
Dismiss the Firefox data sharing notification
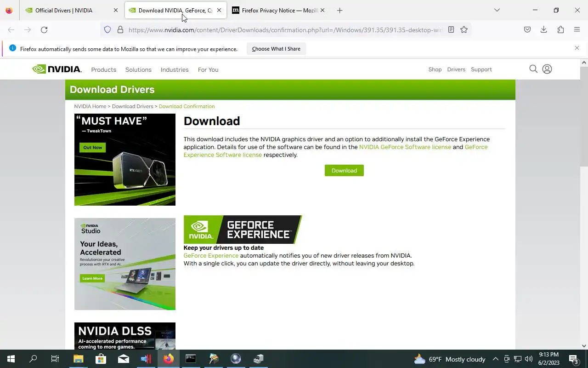[577, 48]
